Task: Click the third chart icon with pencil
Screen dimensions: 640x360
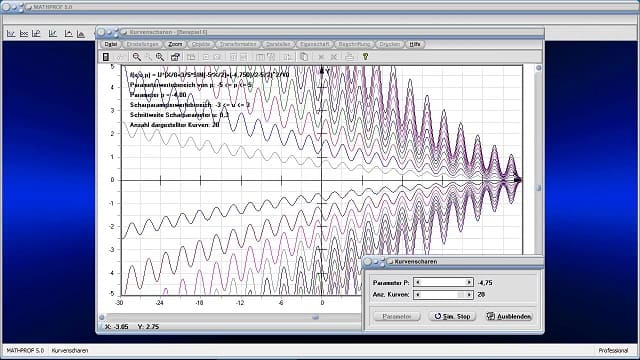Action: coord(36,34)
